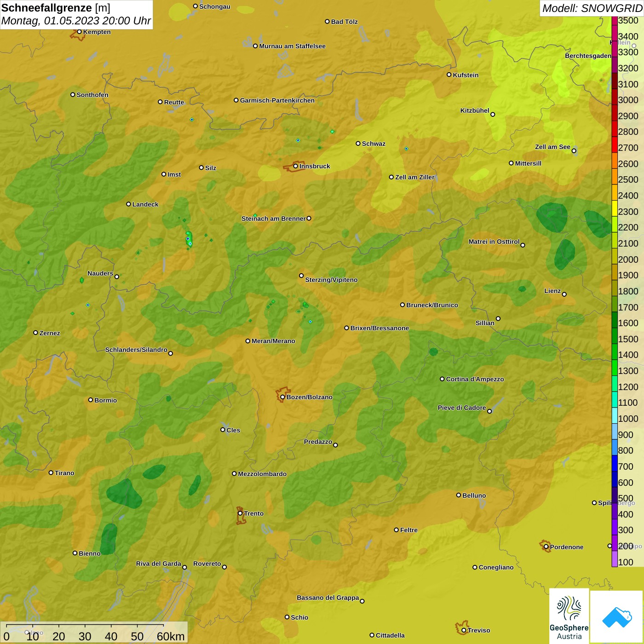644x644 pixels.
Task: Click the Schwaz location dot
Action: (x=358, y=144)
